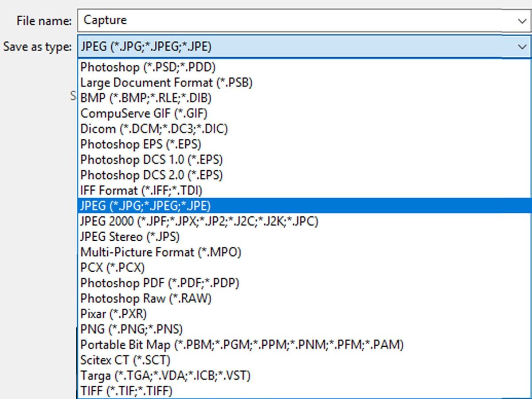Choose Large Document Format (*.PSB)
The height and width of the screenshot is (399, 532).
click(304, 82)
